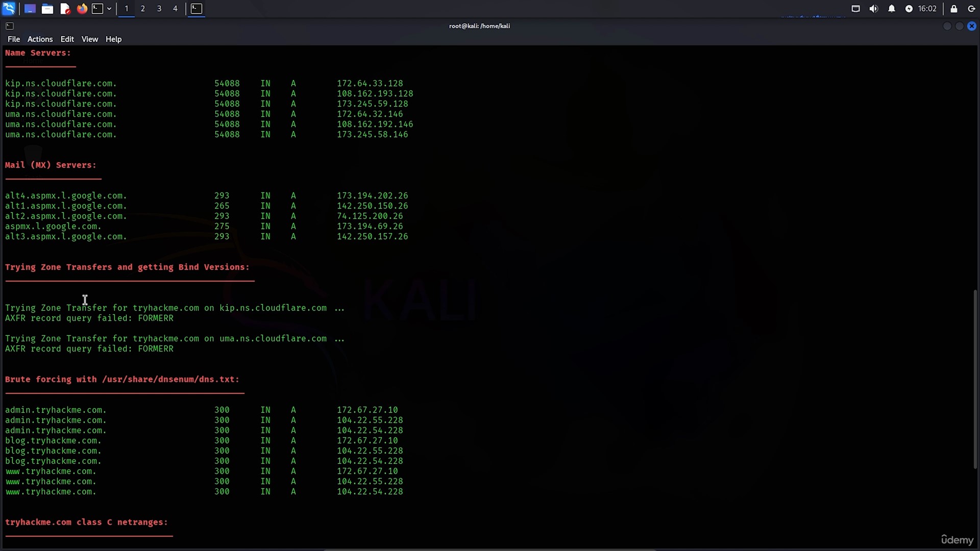The height and width of the screenshot is (551, 980).
Task: Switch to workspace 2
Action: 143,9
